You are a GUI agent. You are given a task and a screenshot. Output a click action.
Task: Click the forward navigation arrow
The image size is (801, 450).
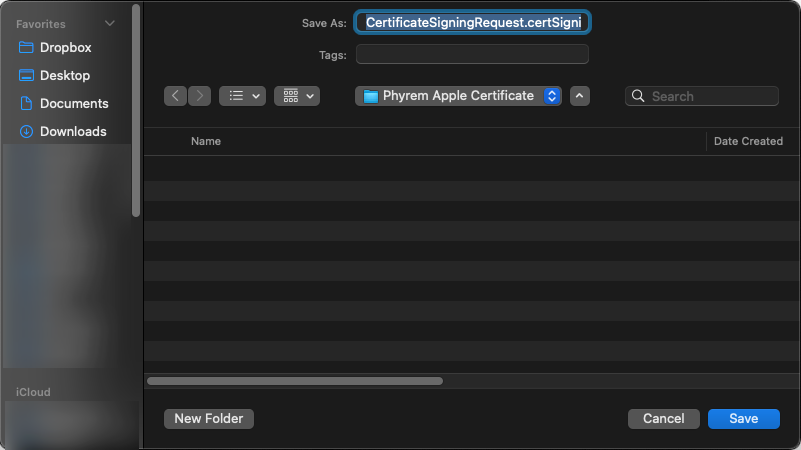[199, 96]
